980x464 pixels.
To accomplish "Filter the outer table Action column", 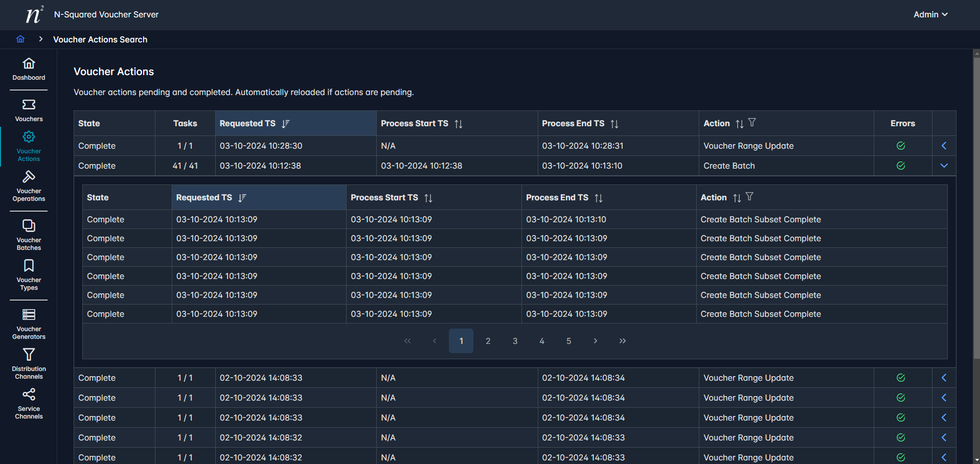I will tap(752, 123).
